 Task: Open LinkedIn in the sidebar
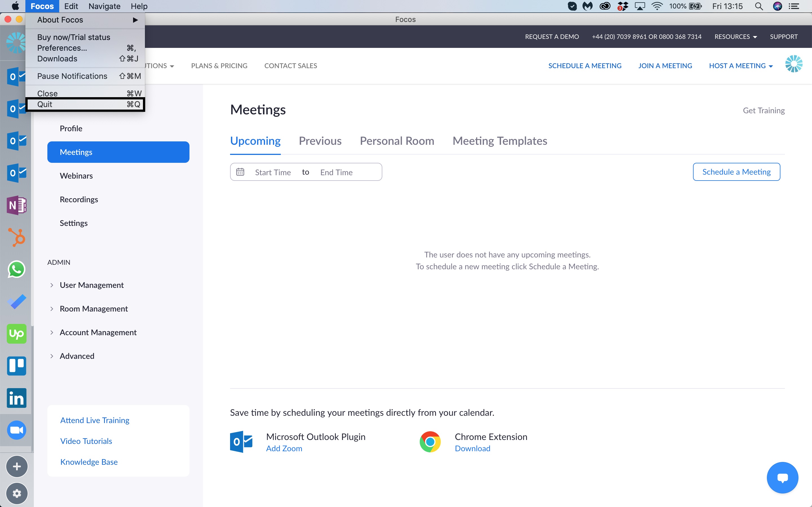tap(16, 398)
